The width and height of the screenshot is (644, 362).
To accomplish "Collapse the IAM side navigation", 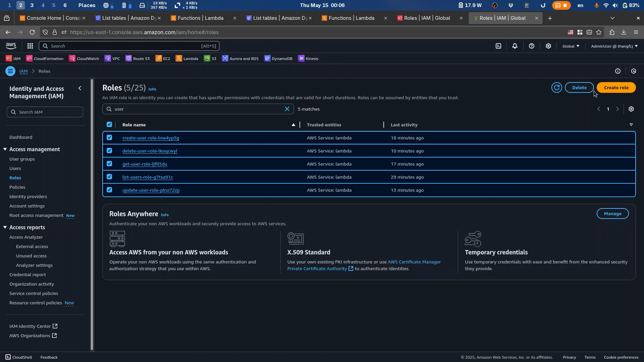I will coord(80,88).
